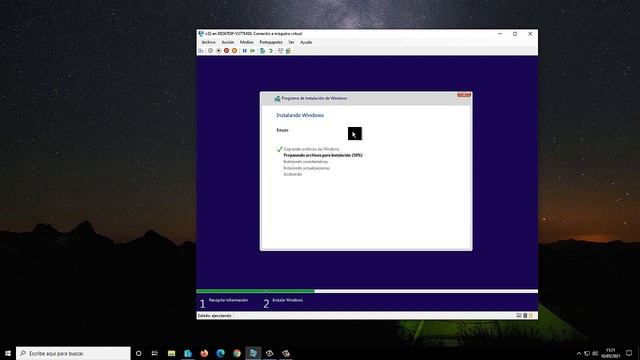Click the "Acabando" step
The height and width of the screenshot is (360, 640).
click(293, 174)
